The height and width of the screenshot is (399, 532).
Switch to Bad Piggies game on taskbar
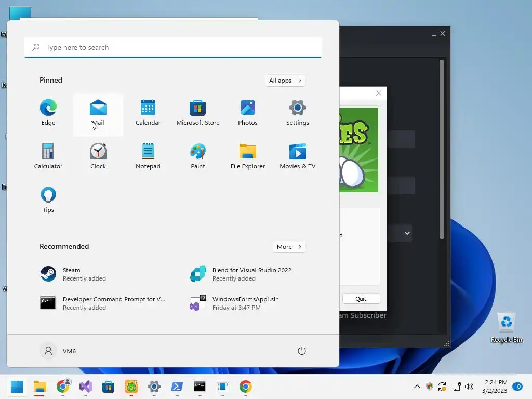(131, 387)
